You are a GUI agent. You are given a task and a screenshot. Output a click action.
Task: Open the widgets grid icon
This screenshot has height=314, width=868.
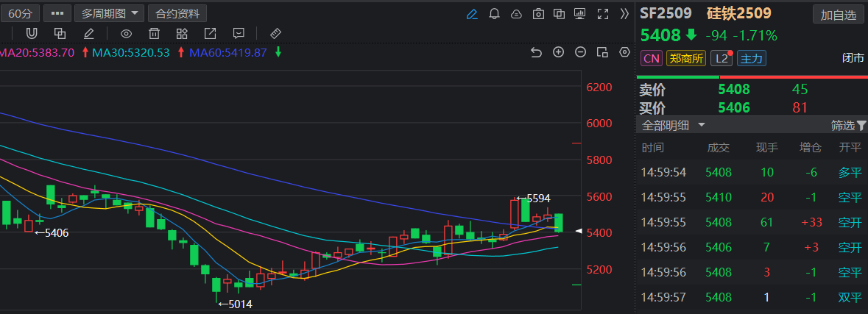[x=182, y=34]
